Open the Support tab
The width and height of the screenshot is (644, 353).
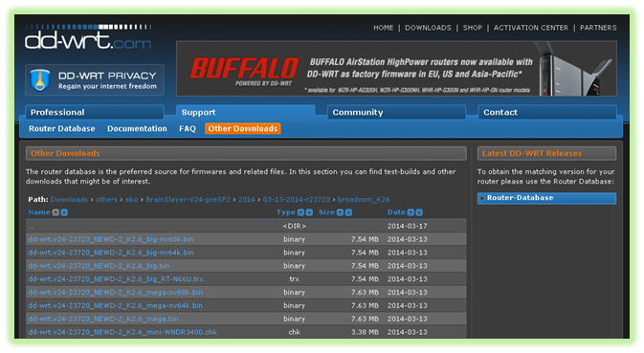click(x=245, y=112)
